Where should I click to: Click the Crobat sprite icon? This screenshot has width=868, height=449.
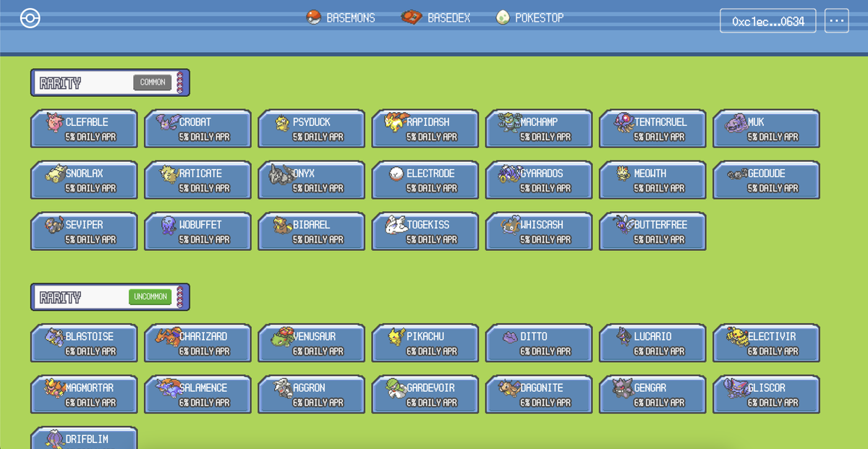pyautogui.click(x=167, y=123)
